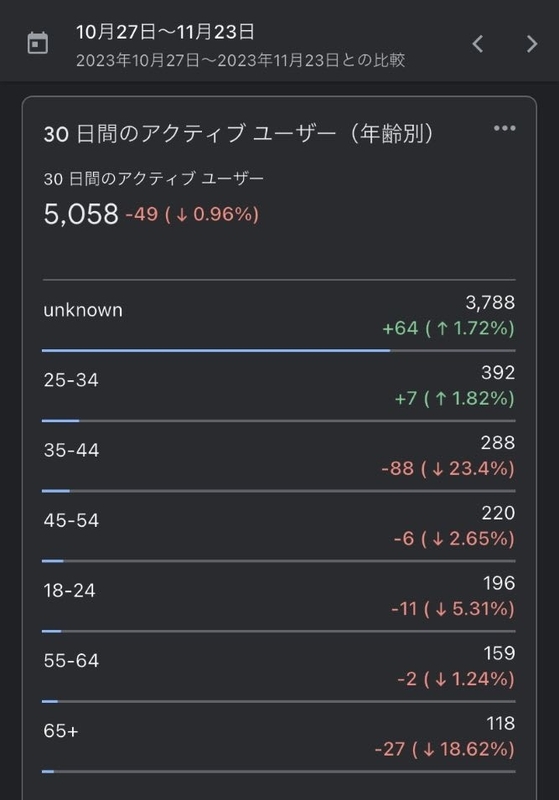Tap the 5,058 total active users figure

81,213
